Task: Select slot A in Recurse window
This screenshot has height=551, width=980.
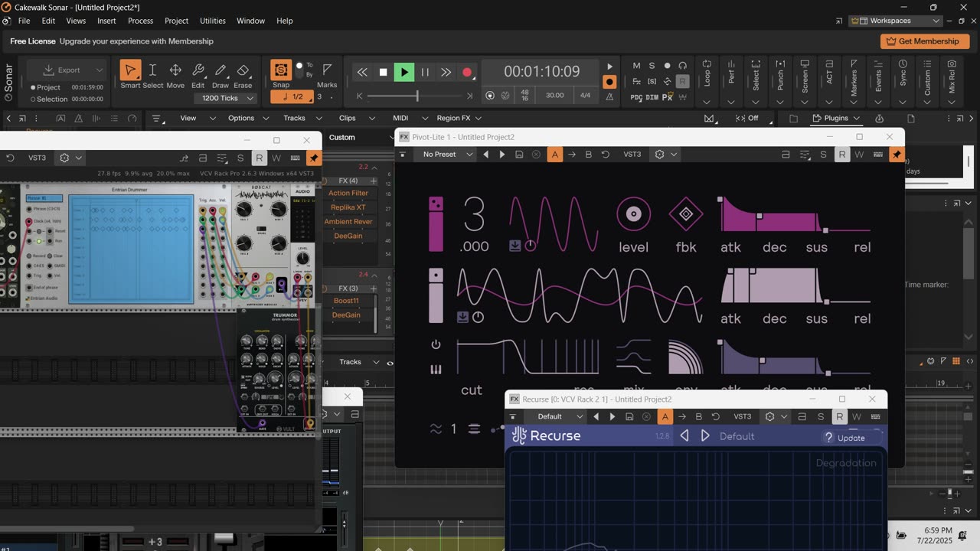Action: click(665, 416)
